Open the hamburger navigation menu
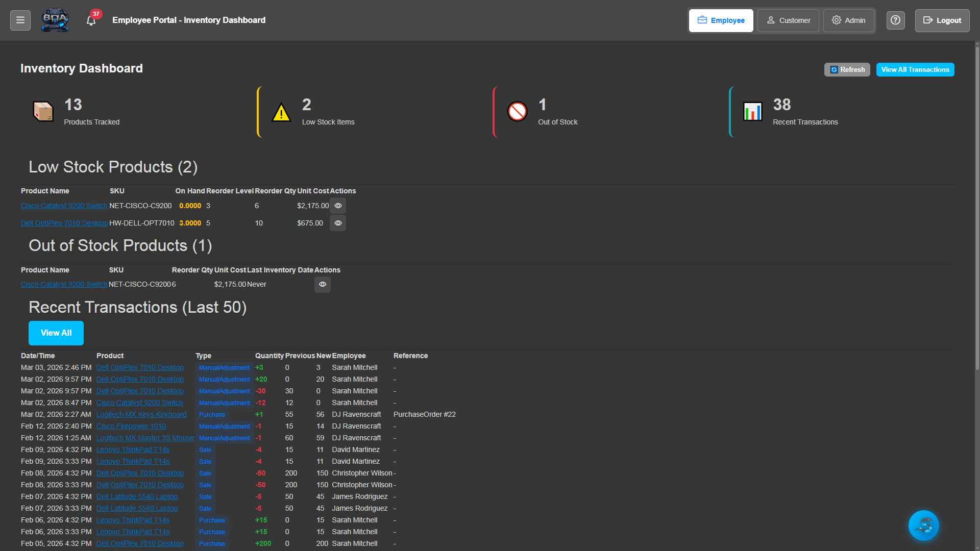The image size is (980, 551). (20, 20)
